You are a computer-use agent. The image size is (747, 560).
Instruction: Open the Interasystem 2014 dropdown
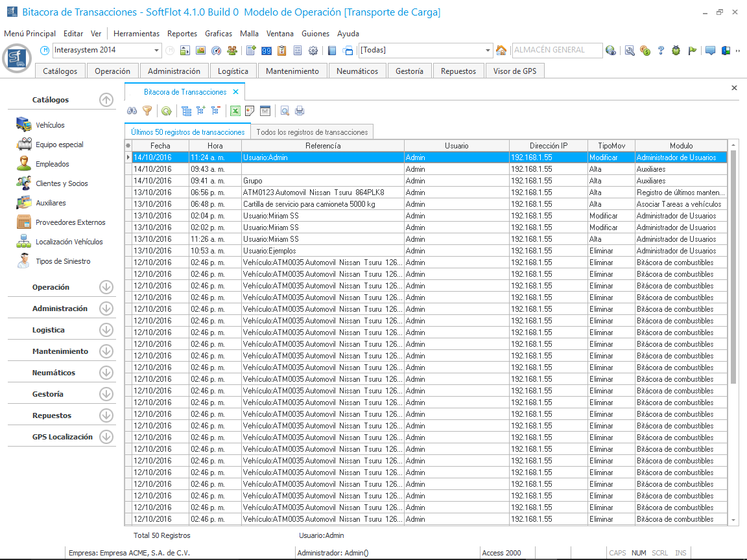157,51
